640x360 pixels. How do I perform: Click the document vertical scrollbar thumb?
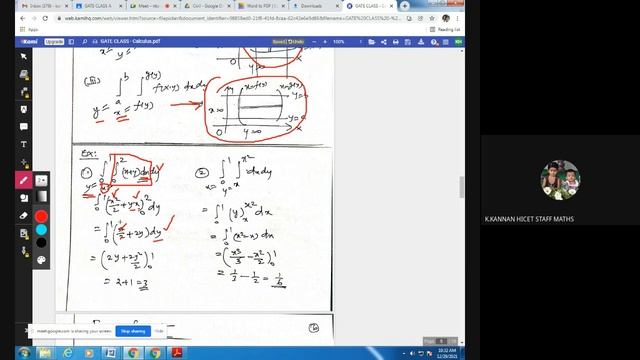point(462,187)
